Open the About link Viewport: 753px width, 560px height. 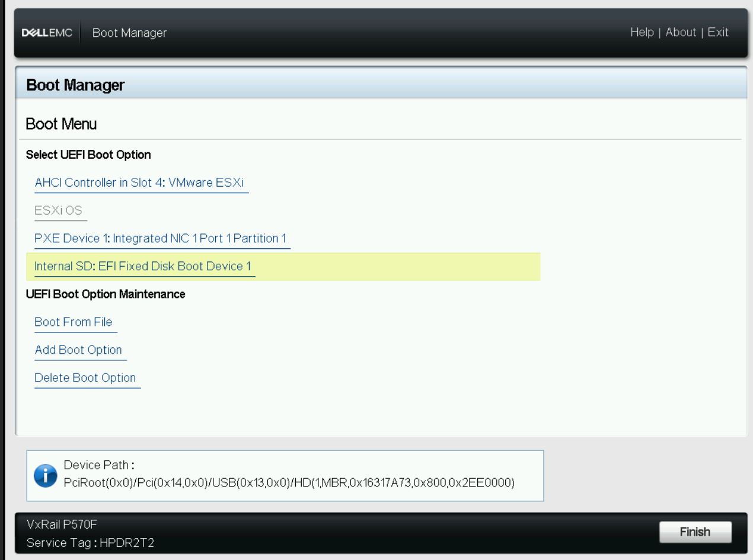coord(681,32)
